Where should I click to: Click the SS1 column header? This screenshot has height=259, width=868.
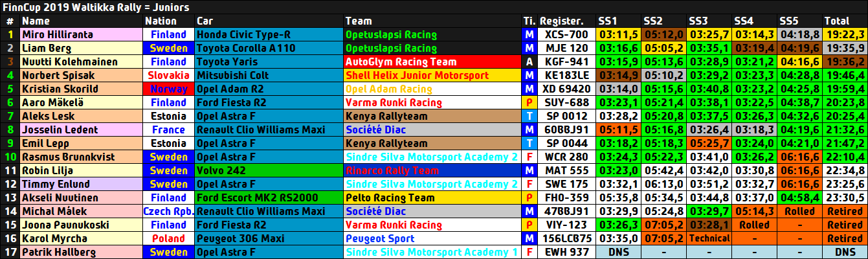[608, 21]
